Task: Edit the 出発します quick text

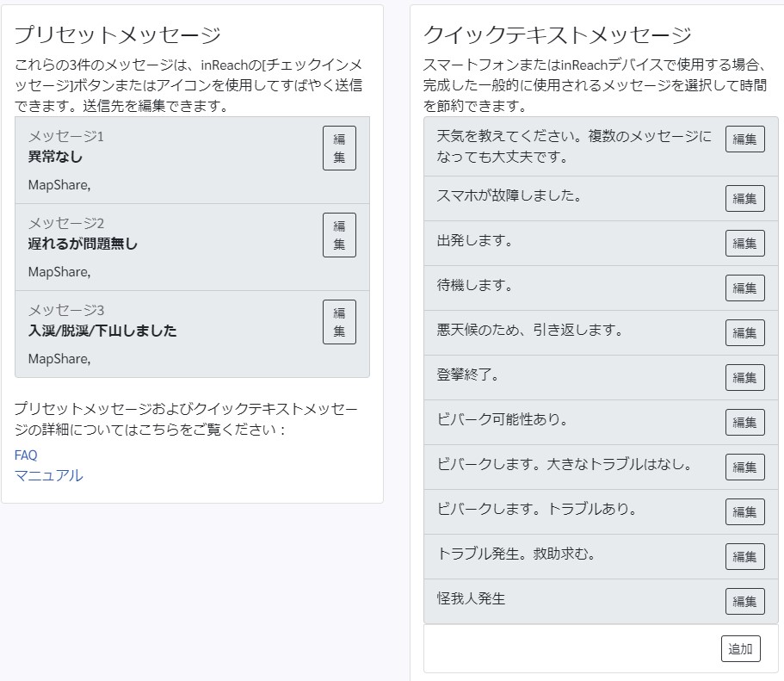Action: pyautogui.click(x=744, y=243)
